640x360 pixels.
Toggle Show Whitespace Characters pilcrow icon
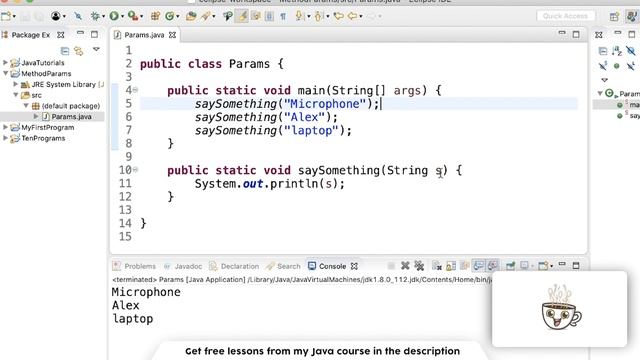(283, 16)
